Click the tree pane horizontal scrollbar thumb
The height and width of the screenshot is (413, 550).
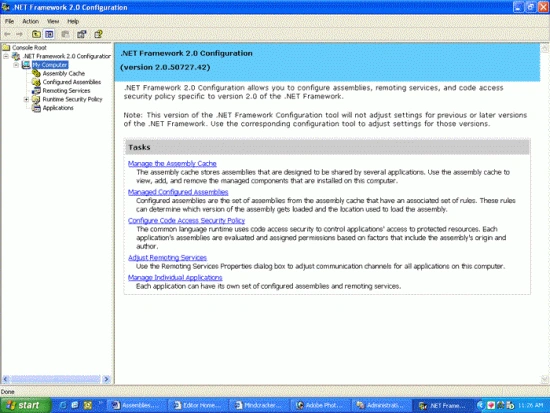click(55, 379)
